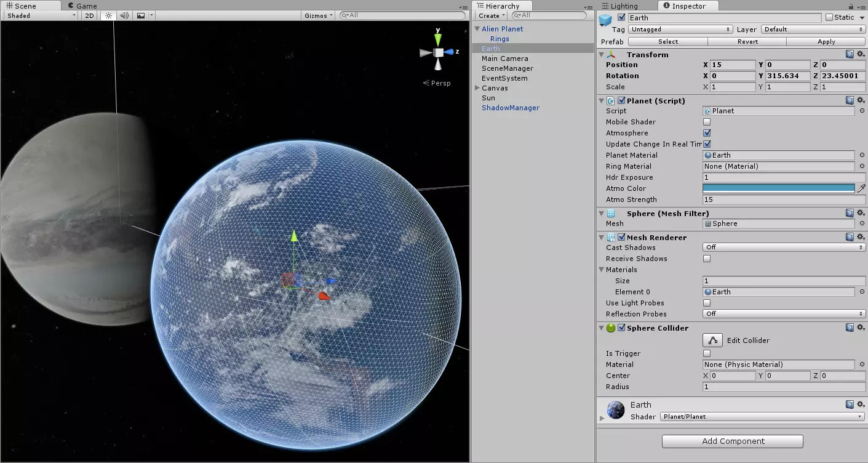Enable the Mobile Shader checkbox
Viewport: 868px width, 463px height.
pos(706,121)
